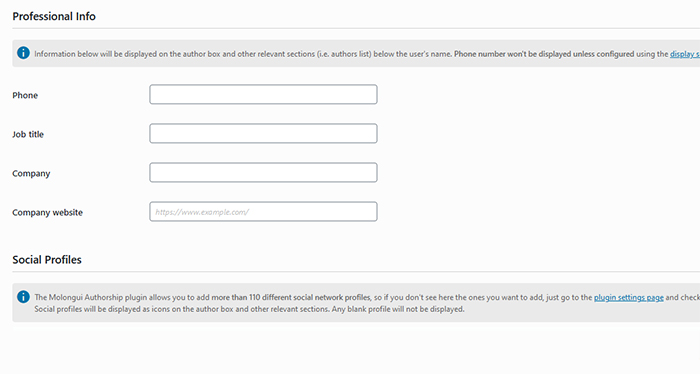Click the https://www.example.com/ placeholder text

(202, 212)
